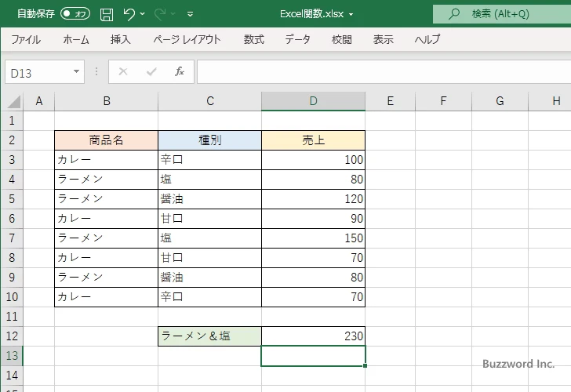Click the Save icon in title bar
Image resolution: width=571 pixels, height=392 pixels.
[107, 14]
